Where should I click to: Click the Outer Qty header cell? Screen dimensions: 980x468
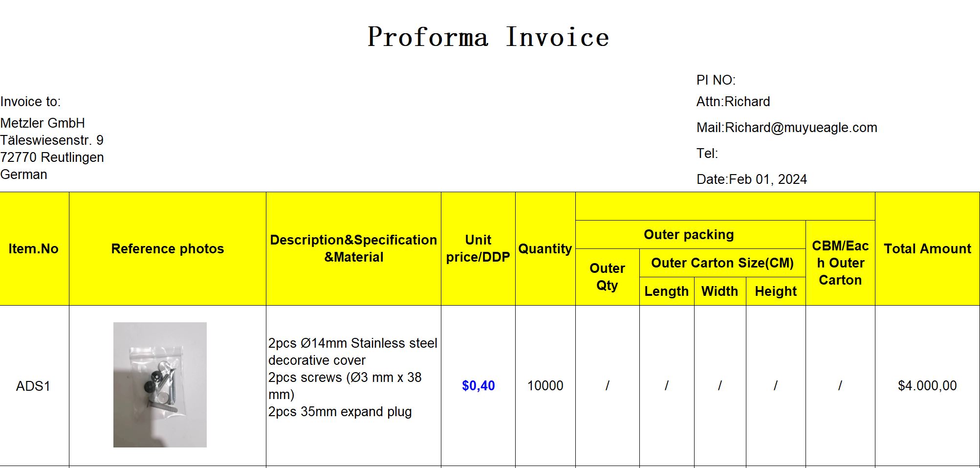coord(607,277)
